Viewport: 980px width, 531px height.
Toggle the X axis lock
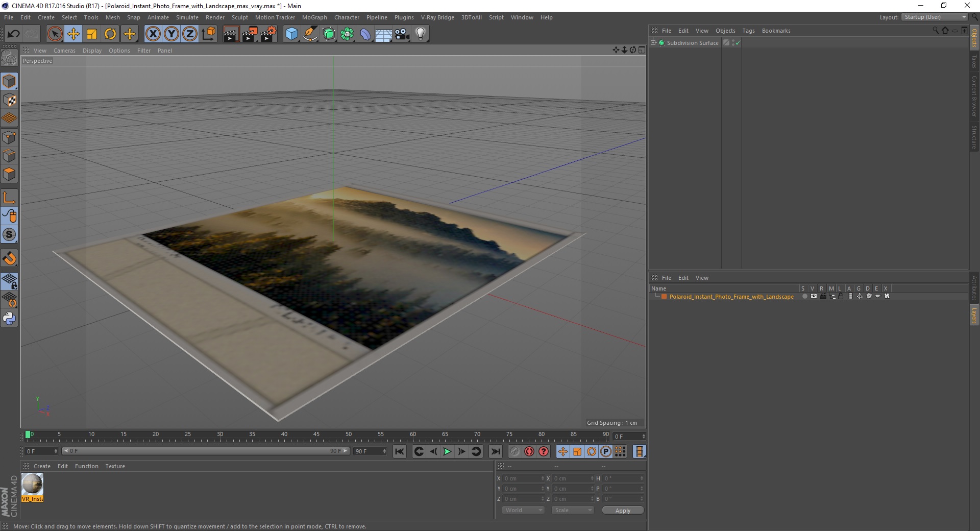tap(153, 34)
